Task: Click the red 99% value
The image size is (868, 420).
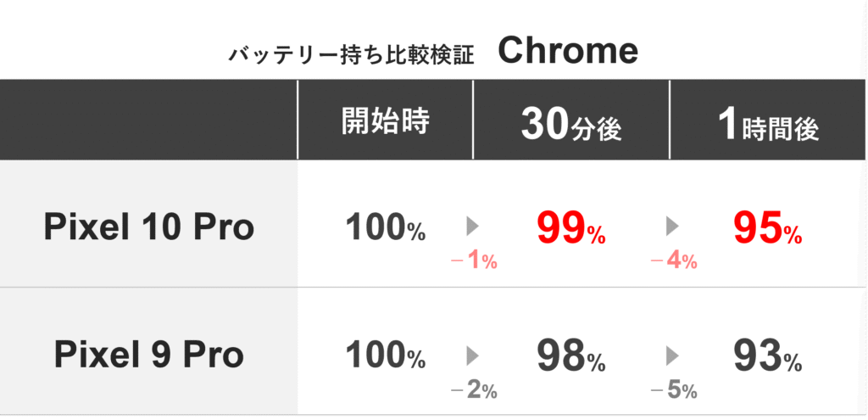Action: pos(570,229)
